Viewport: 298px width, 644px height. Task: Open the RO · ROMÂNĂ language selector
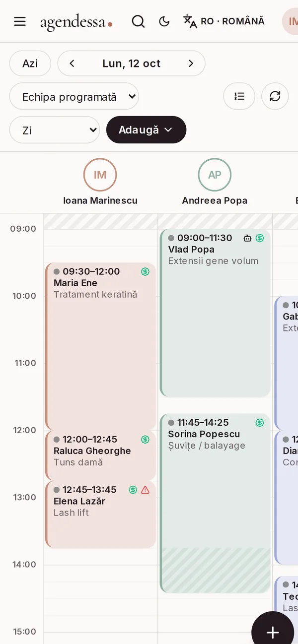coord(224,21)
